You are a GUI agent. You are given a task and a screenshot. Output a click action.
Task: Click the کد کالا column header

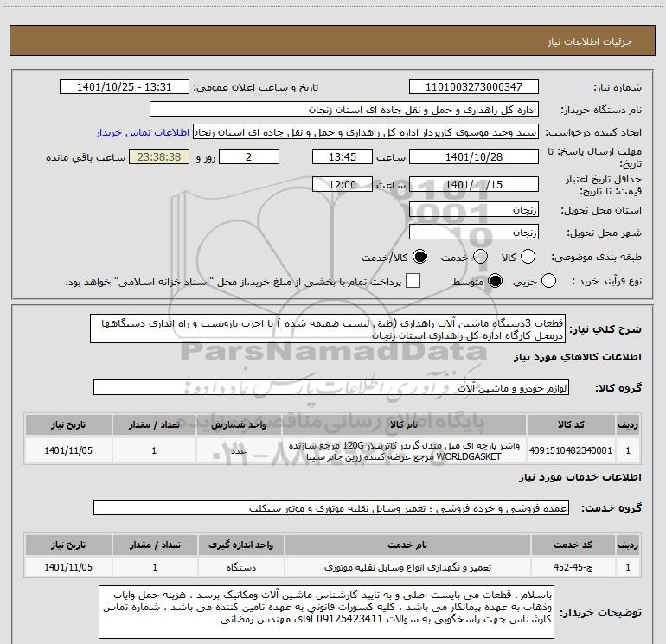click(571, 424)
